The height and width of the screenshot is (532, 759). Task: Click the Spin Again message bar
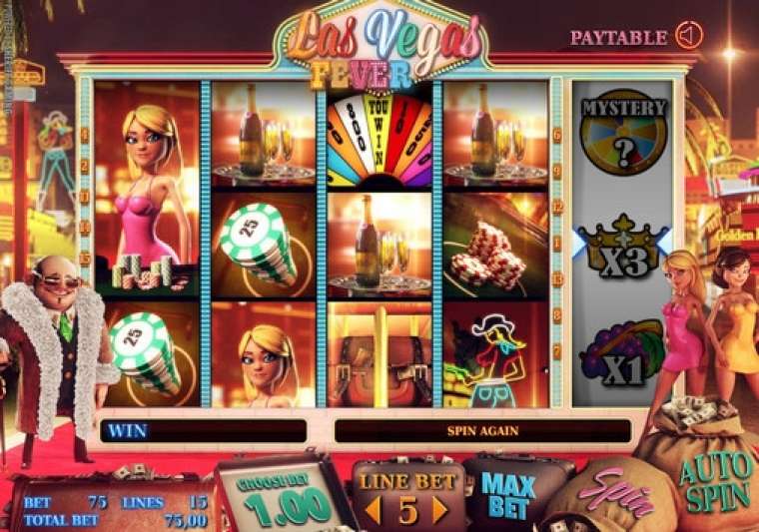(x=482, y=431)
